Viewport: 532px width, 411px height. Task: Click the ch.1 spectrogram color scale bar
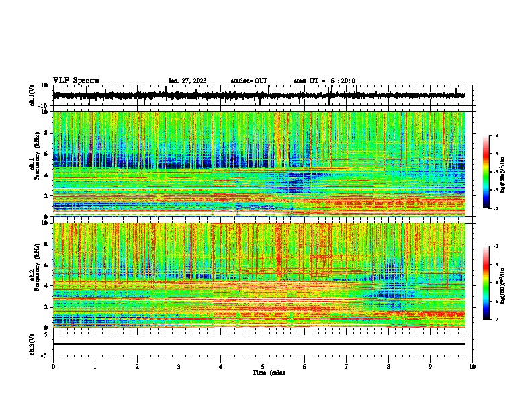tap(486, 172)
